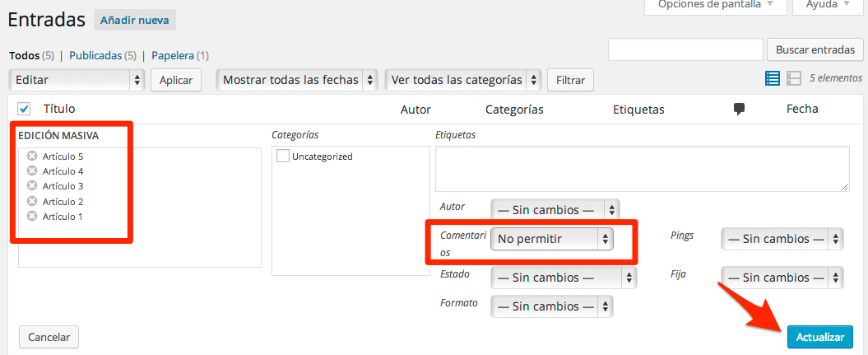Image resolution: width=868 pixels, height=355 pixels.
Task: Open the Editar bulk actions dropdown
Action: (77, 80)
